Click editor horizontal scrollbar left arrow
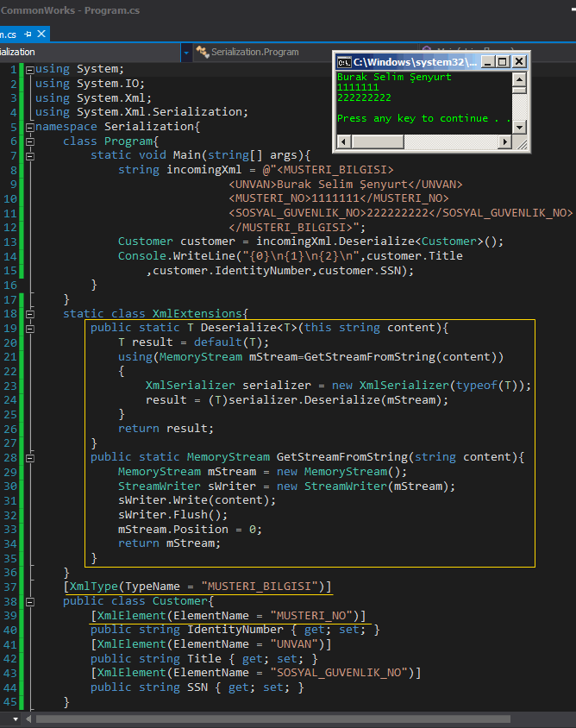This screenshot has height=728, width=576. [28, 719]
